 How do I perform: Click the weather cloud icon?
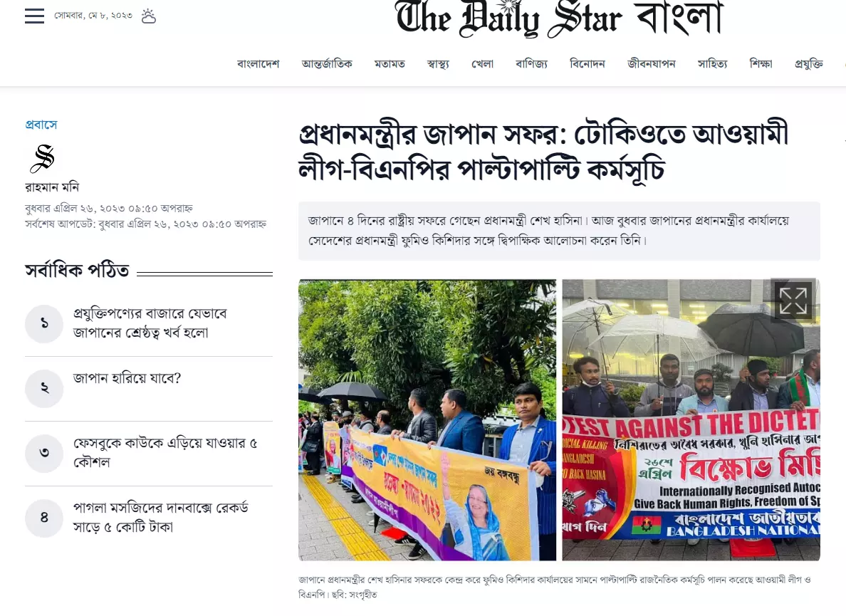tap(148, 16)
